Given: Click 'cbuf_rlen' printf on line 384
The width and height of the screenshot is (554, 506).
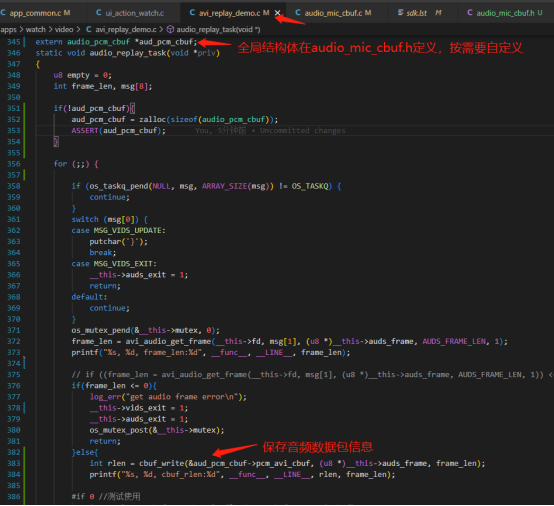Looking at the screenshot, I should click(242, 475).
